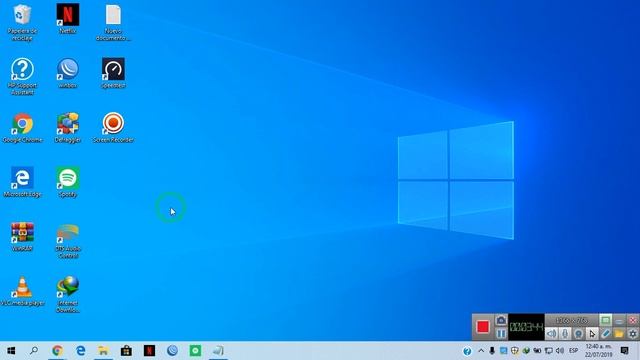Viewport: 640px width, 360px height.
Task: Open the Netflix desktop shortcut
Action: click(x=68, y=18)
